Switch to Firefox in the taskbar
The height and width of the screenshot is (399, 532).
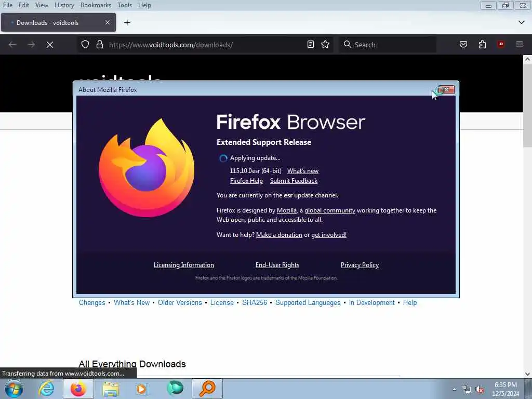[78, 389]
